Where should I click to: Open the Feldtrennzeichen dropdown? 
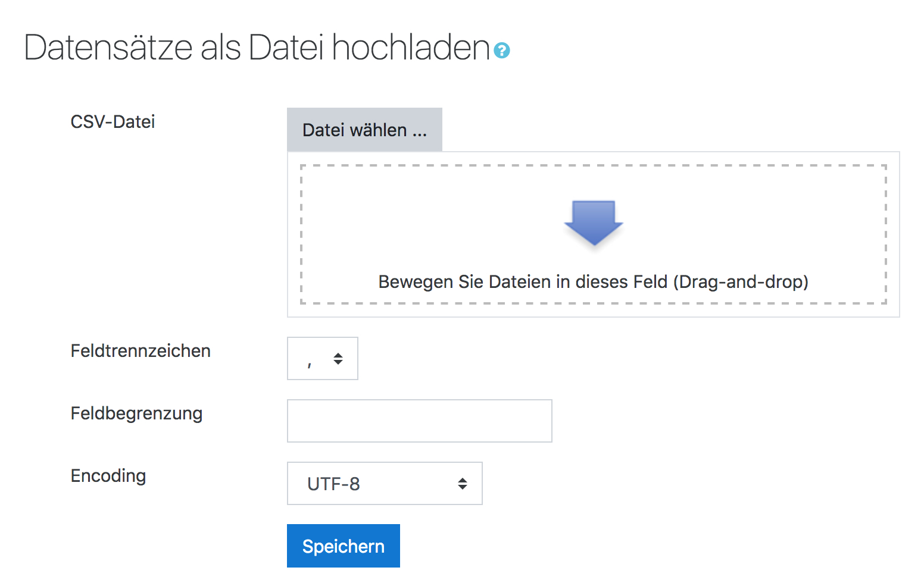pos(323,359)
